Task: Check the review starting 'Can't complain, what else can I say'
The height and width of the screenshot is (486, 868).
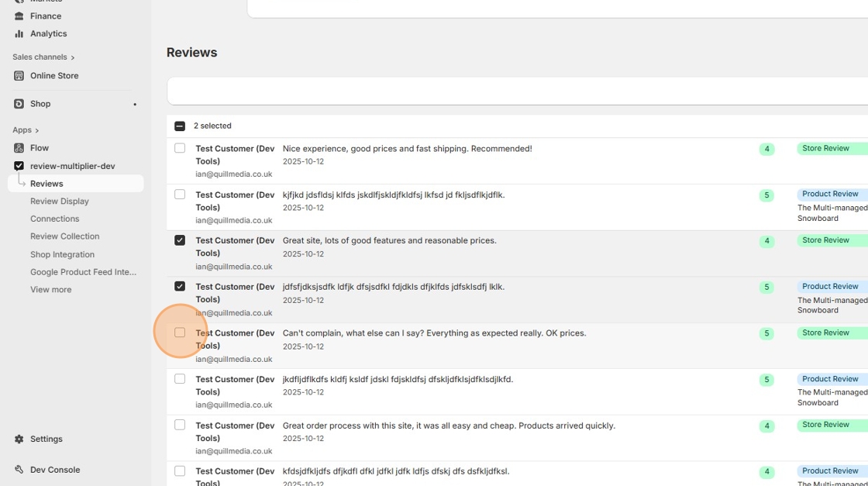Action: point(179,332)
